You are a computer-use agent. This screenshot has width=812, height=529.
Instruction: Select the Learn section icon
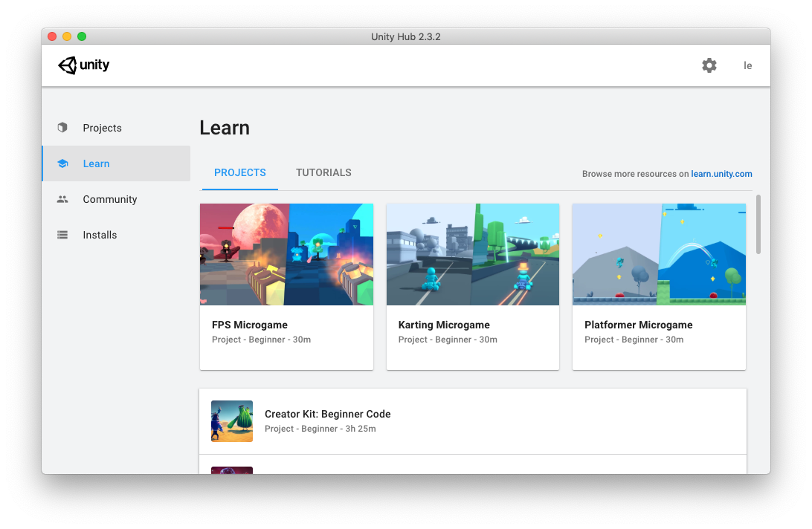click(62, 163)
